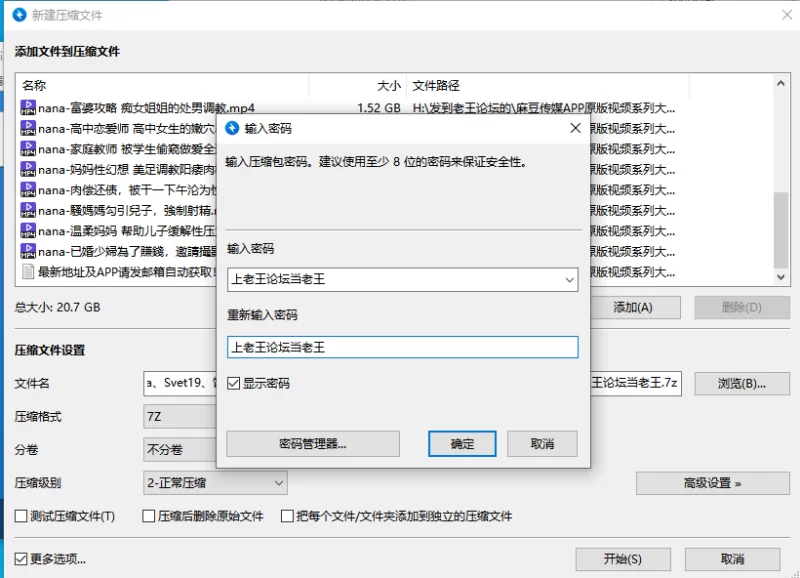This screenshot has width=800, height=578.
Task: Click the scroll down arrow of the file list
Action: pos(781,277)
